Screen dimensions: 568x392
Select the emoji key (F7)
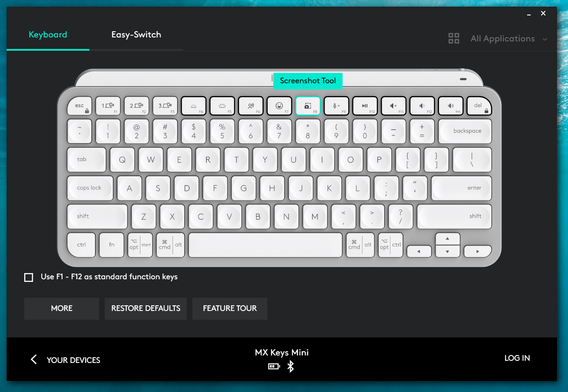[x=279, y=106]
